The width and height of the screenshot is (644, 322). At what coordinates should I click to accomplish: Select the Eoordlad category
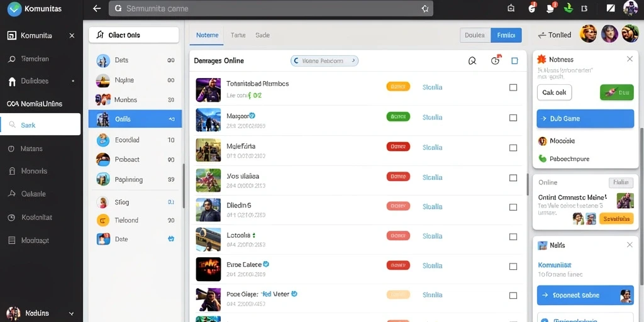135,140
